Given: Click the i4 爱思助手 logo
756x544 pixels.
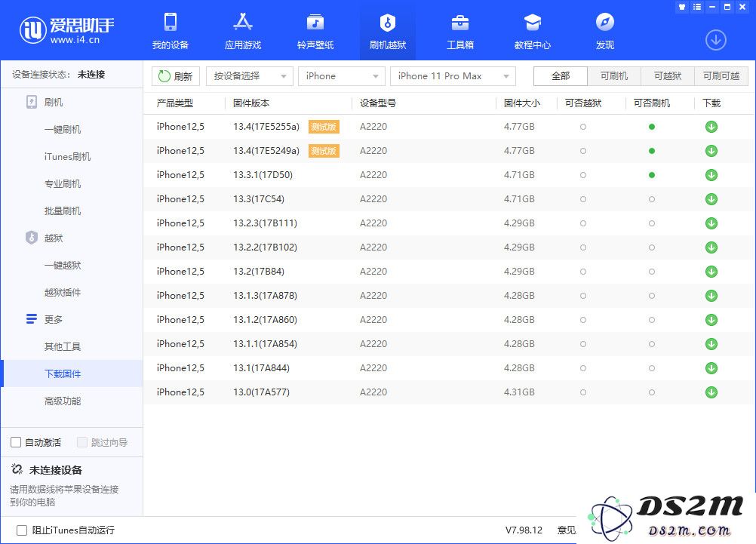Looking at the screenshot, I should coord(66,30).
